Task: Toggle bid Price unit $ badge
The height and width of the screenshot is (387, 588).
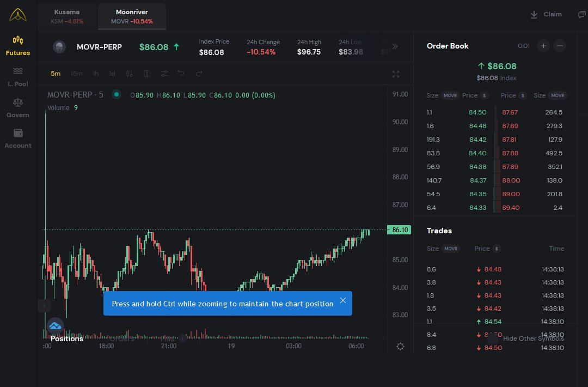Action: (x=484, y=95)
